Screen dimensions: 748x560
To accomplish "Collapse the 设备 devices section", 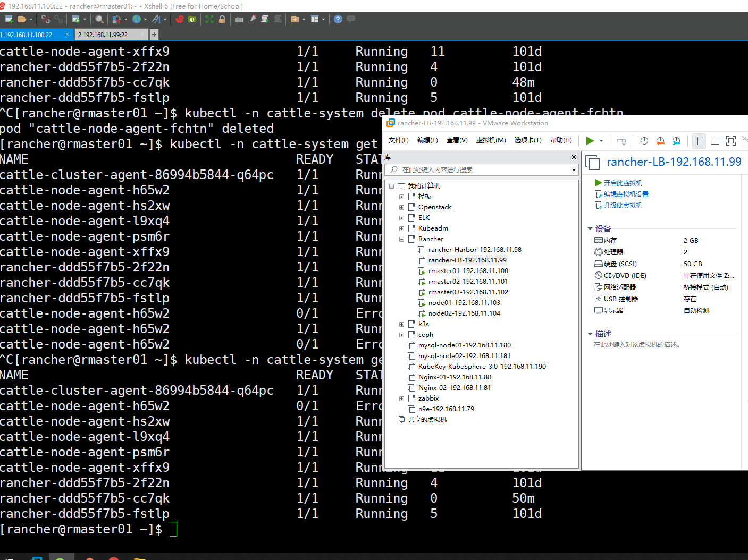I will tap(590, 228).
